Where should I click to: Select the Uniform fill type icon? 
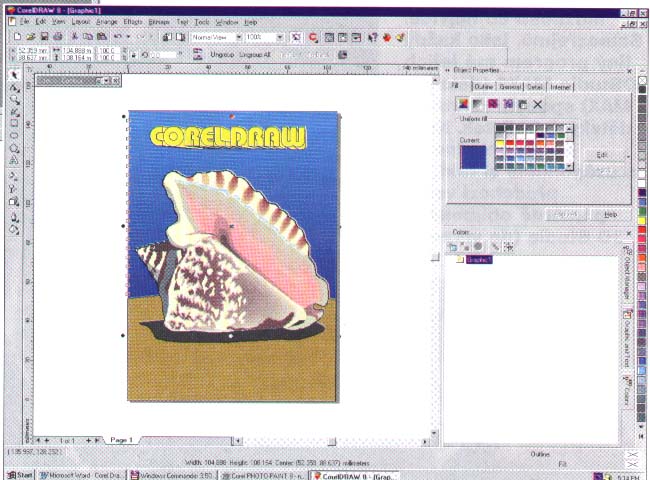(463, 104)
